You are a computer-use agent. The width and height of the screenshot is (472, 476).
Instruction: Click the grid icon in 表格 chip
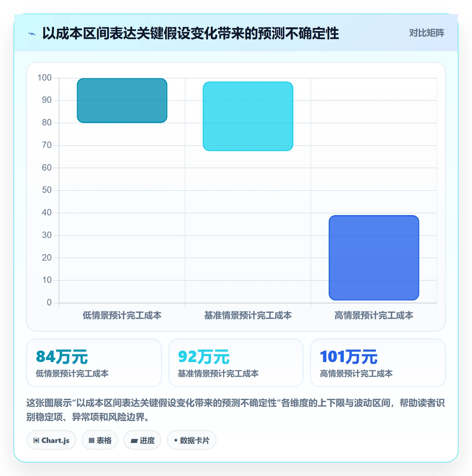(x=91, y=441)
